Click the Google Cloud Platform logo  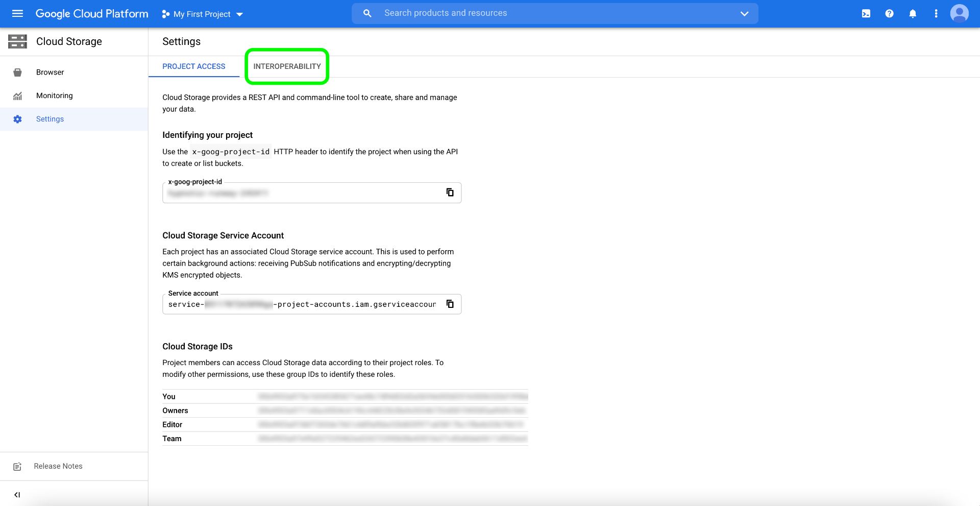[x=92, y=14]
